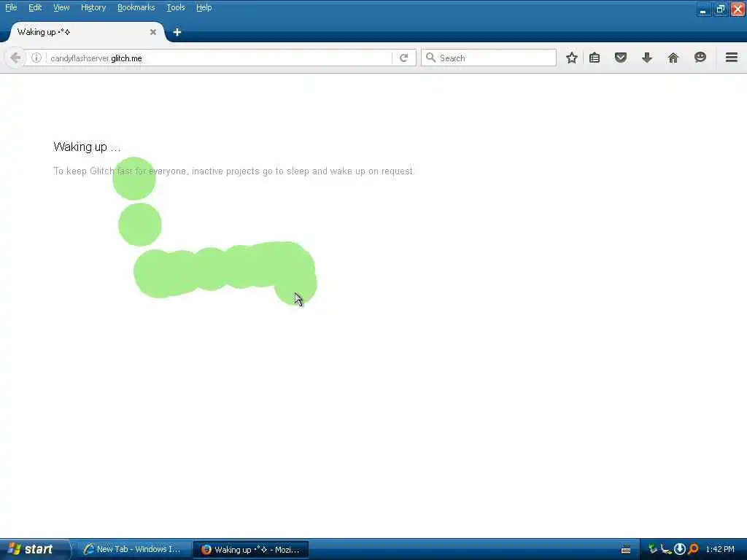Image resolution: width=747 pixels, height=560 pixels.
Task: Open the View menu
Action: click(61, 7)
